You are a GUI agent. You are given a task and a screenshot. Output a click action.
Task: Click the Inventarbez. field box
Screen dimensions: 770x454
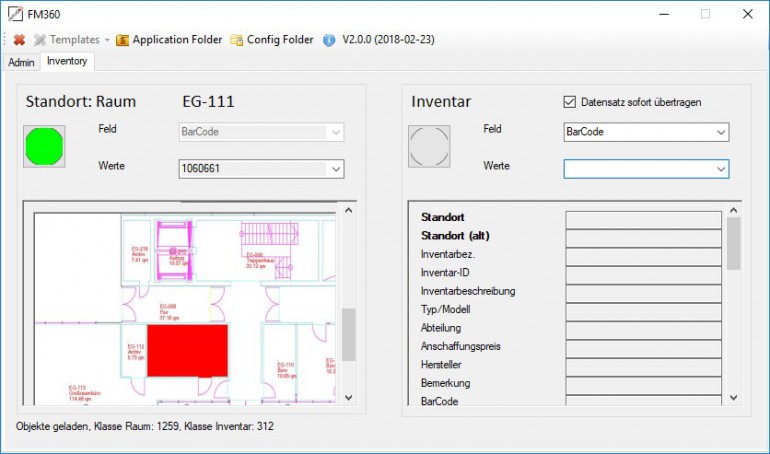pos(643,257)
